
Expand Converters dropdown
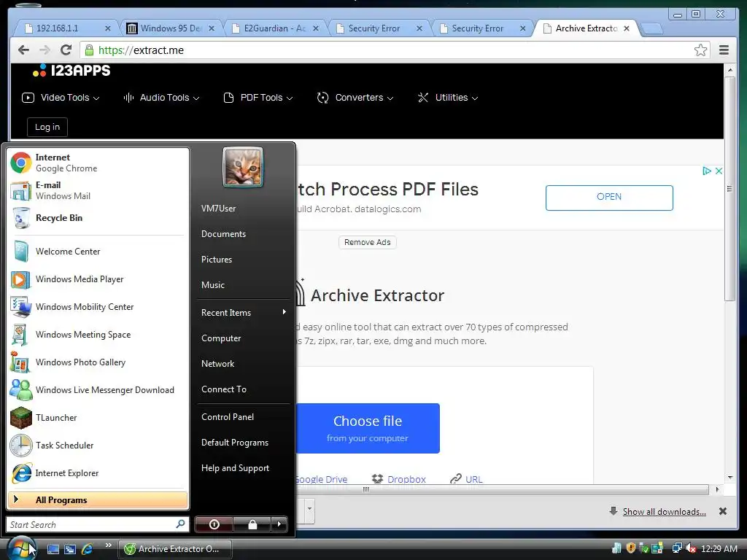[355, 98]
